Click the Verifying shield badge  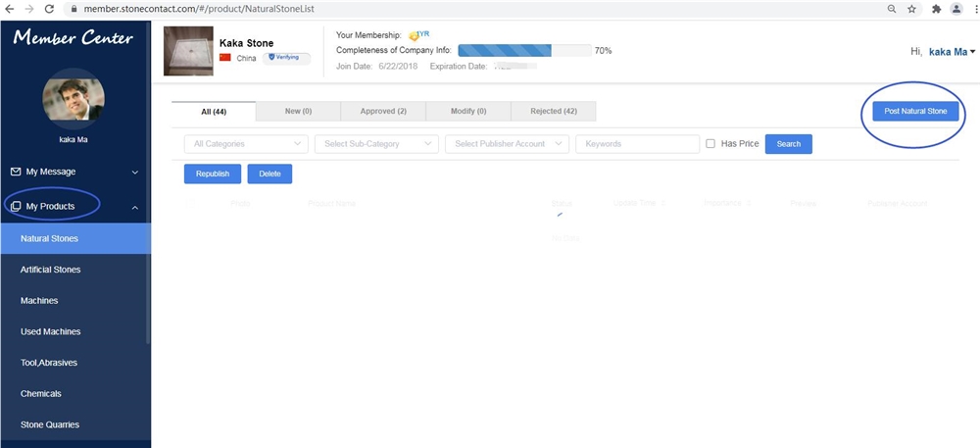pyautogui.click(x=286, y=58)
